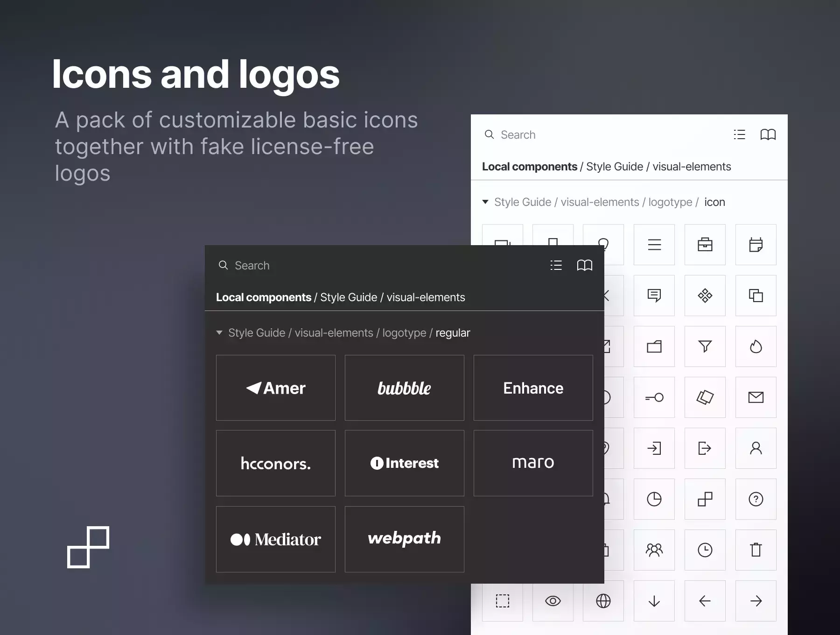Go to Local components in dark panel
Image resolution: width=840 pixels, height=635 pixels.
[263, 297]
